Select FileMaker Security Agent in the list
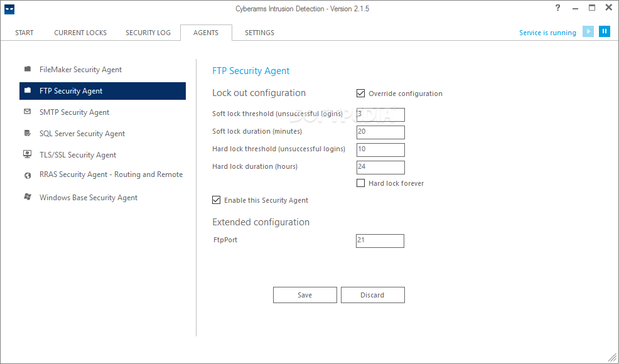The image size is (619, 364). coord(102,70)
